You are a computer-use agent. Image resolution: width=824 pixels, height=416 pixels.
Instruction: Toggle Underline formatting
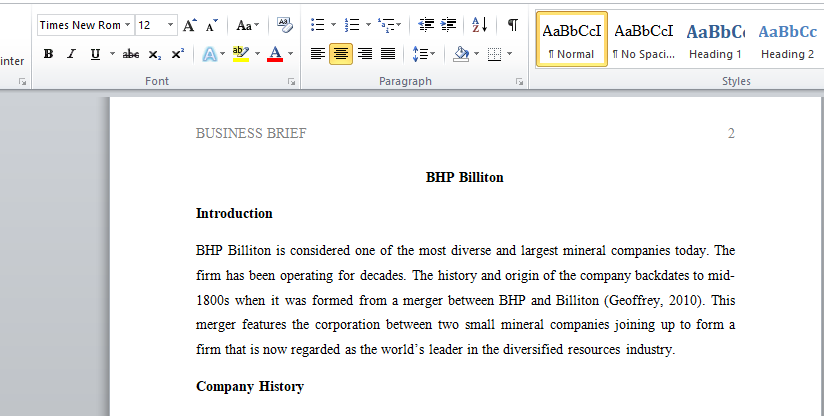click(x=95, y=54)
